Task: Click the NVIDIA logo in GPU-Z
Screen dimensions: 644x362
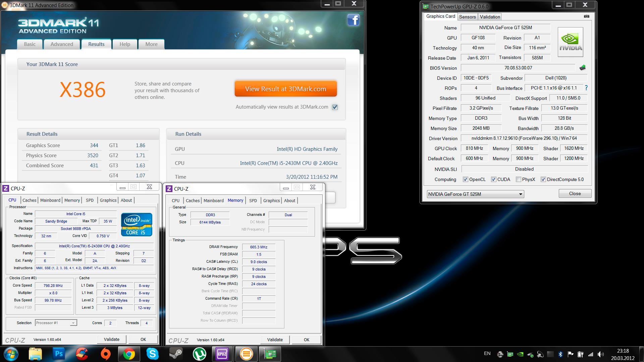Action: (571, 42)
